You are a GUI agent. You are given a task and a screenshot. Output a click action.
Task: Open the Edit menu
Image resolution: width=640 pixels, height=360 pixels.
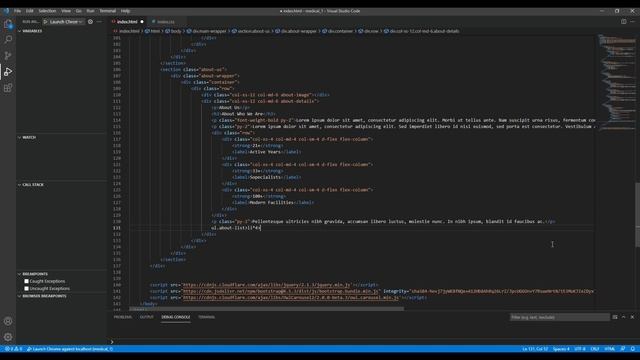tap(30, 11)
